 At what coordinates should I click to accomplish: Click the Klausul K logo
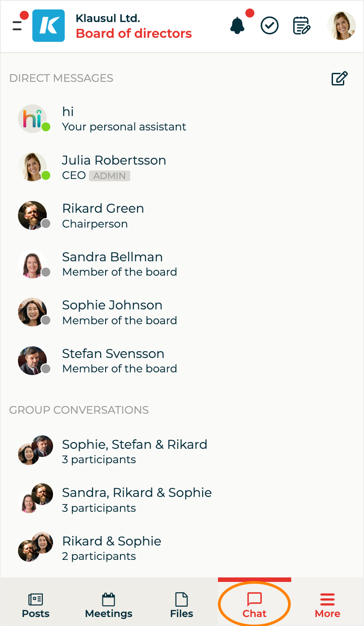[x=49, y=26]
